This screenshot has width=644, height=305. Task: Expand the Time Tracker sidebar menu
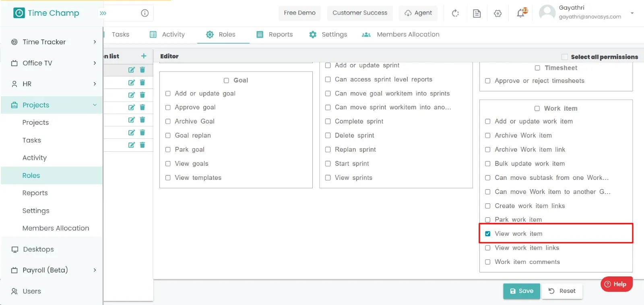(x=52, y=42)
